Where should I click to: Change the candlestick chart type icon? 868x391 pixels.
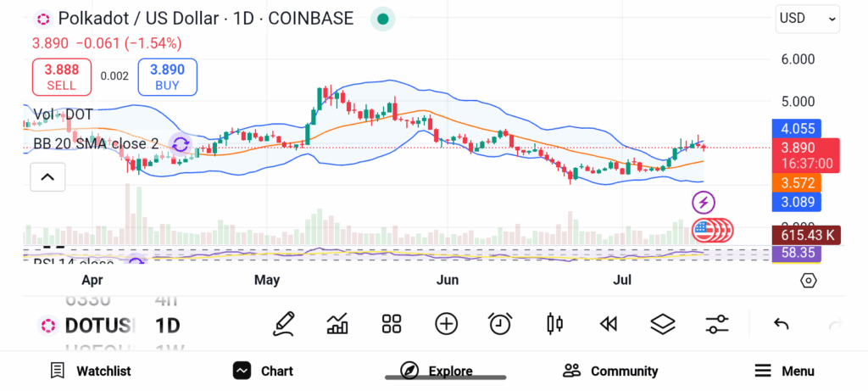pos(554,324)
